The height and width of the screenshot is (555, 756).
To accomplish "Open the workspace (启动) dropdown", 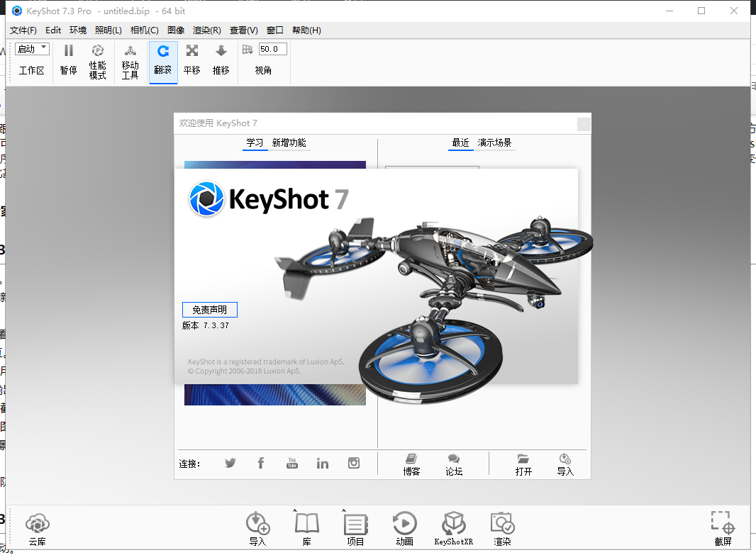I will click(32, 49).
